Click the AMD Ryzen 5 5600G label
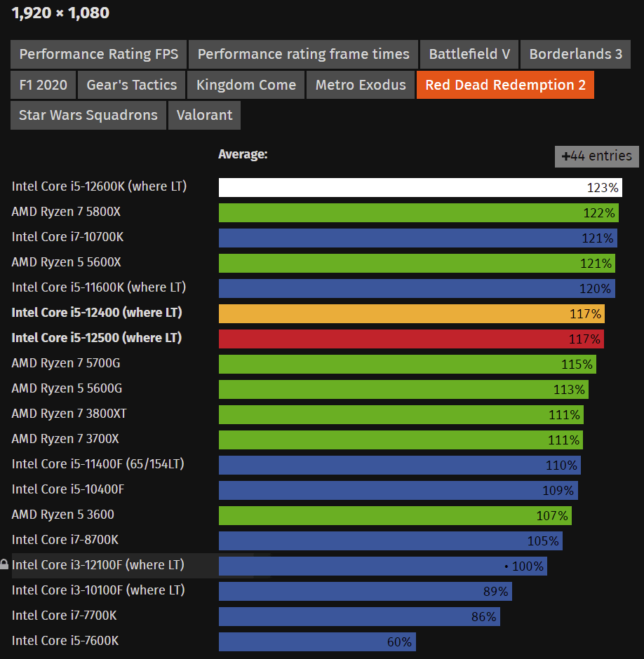The image size is (644, 659). coord(67,388)
